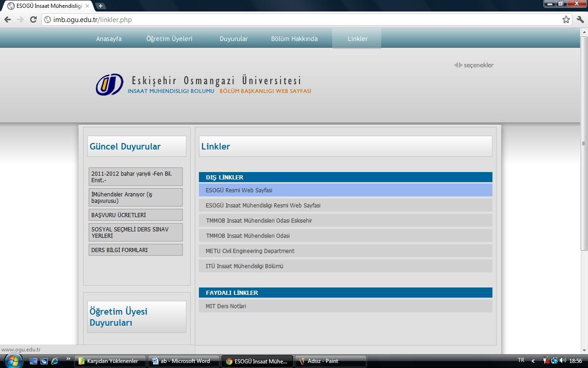Expand the quick launch overflow chevron
588x368 pixels.
pyautogui.click(x=68, y=359)
